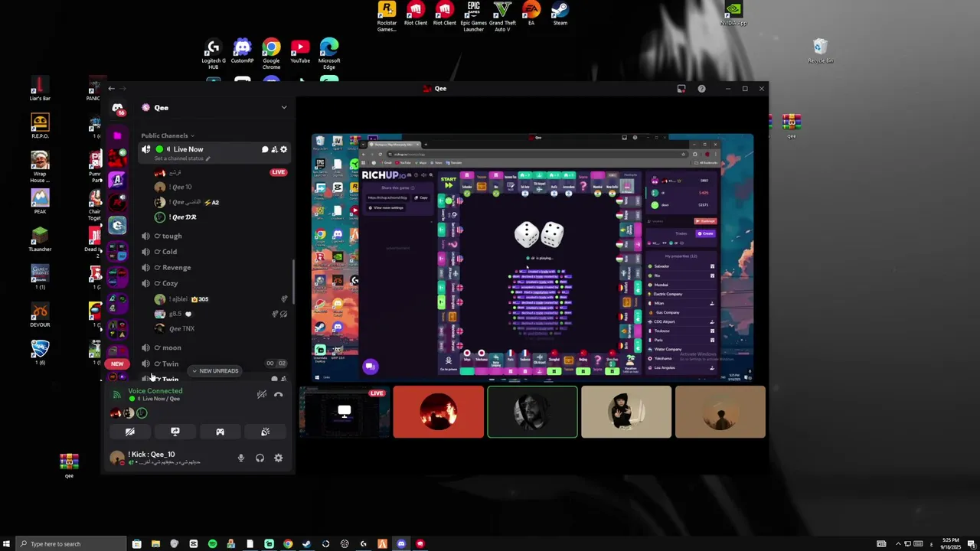Create invite for Live Now channel
The height and width of the screenshot is (551, 980).
tap(274, 149)
